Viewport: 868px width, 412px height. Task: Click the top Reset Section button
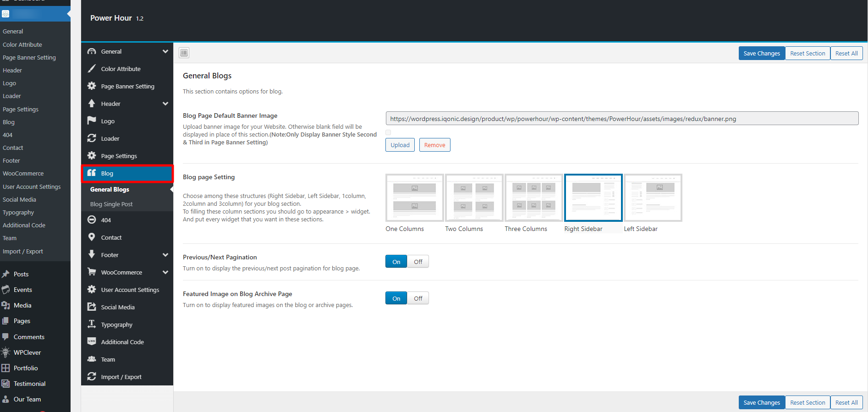[808, 53]
